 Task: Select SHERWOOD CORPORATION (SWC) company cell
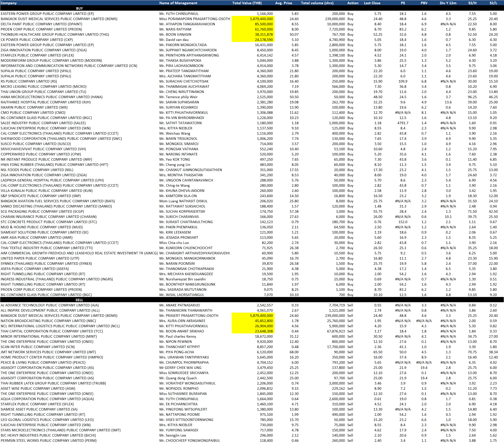click(x=61, y=139)
